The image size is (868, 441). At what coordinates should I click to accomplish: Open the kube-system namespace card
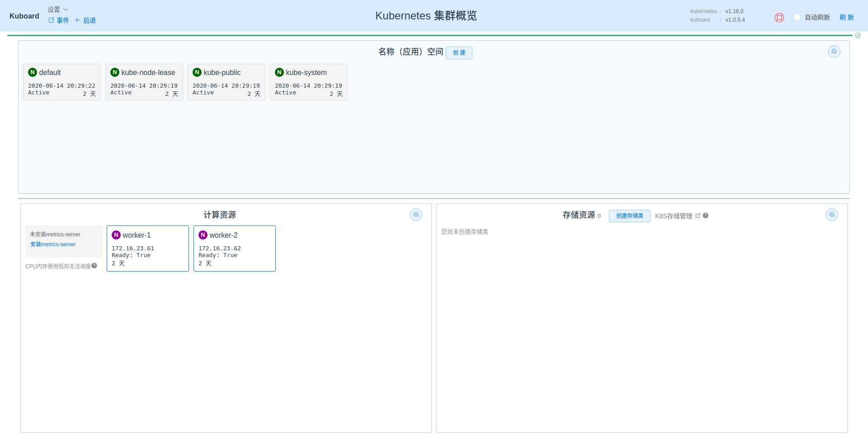click(309, 82)
